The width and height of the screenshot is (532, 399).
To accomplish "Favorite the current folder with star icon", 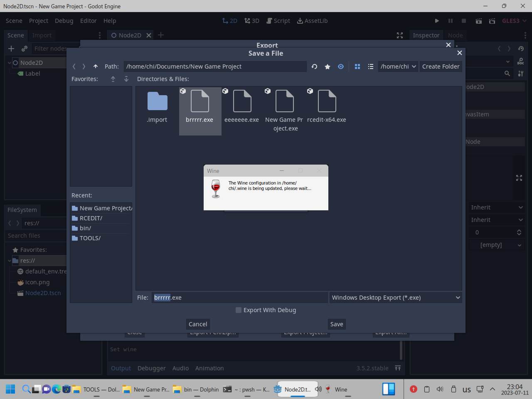I will (x=328, y=66).
